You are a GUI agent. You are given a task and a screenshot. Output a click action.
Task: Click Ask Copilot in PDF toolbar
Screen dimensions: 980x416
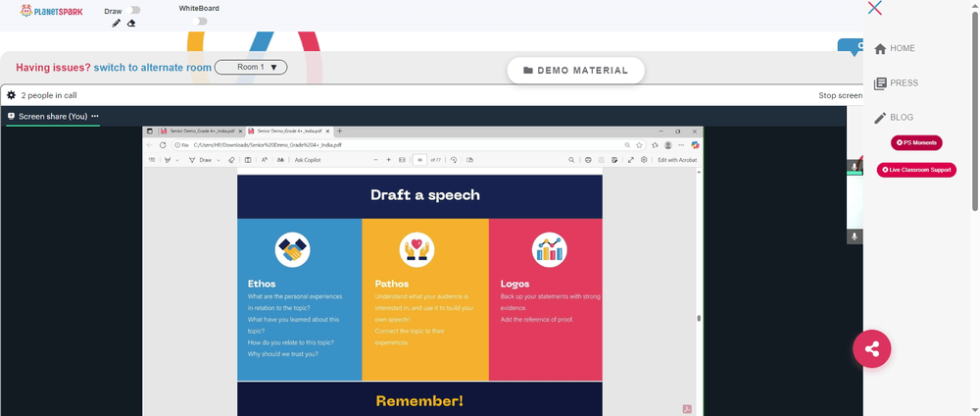(x=308, y=160)
